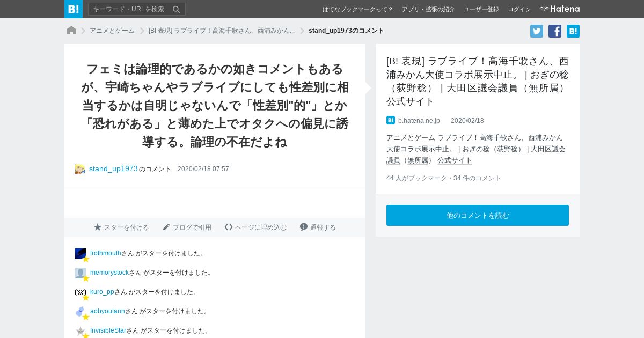Image resolution: width=644 pixels, height=338 pixels.
Task: Click stand_up1973のコメント breadcrumb text
Action: (346, 31)
